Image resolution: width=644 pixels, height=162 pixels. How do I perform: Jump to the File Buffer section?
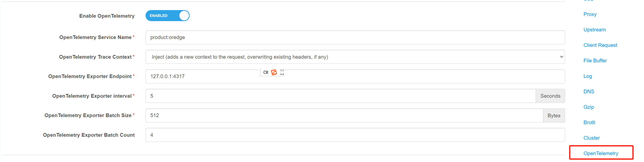point(595,61)
